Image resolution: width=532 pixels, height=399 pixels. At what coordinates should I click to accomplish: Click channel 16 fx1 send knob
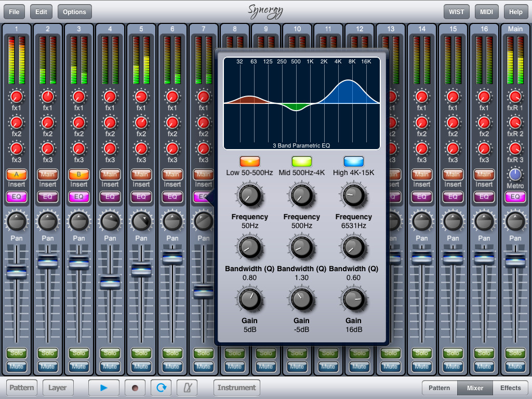484,97
